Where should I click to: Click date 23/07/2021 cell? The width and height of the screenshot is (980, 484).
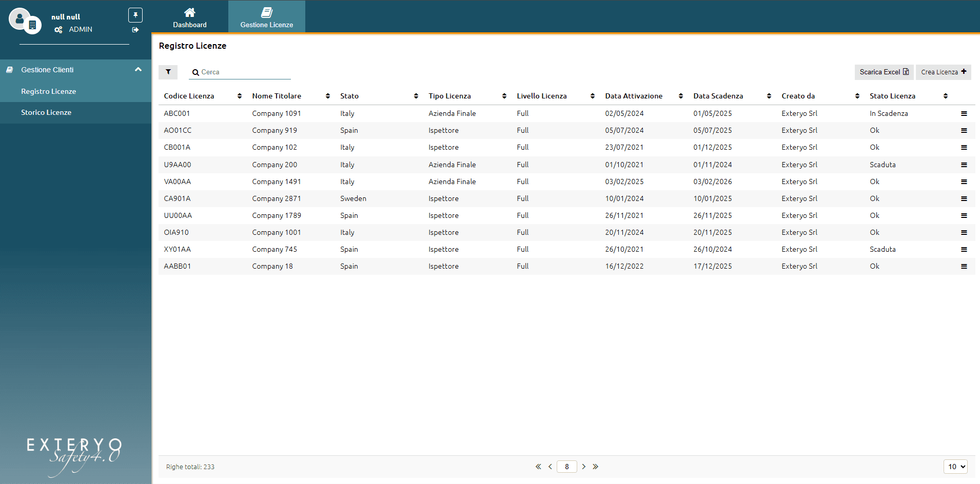coord(624,147)
